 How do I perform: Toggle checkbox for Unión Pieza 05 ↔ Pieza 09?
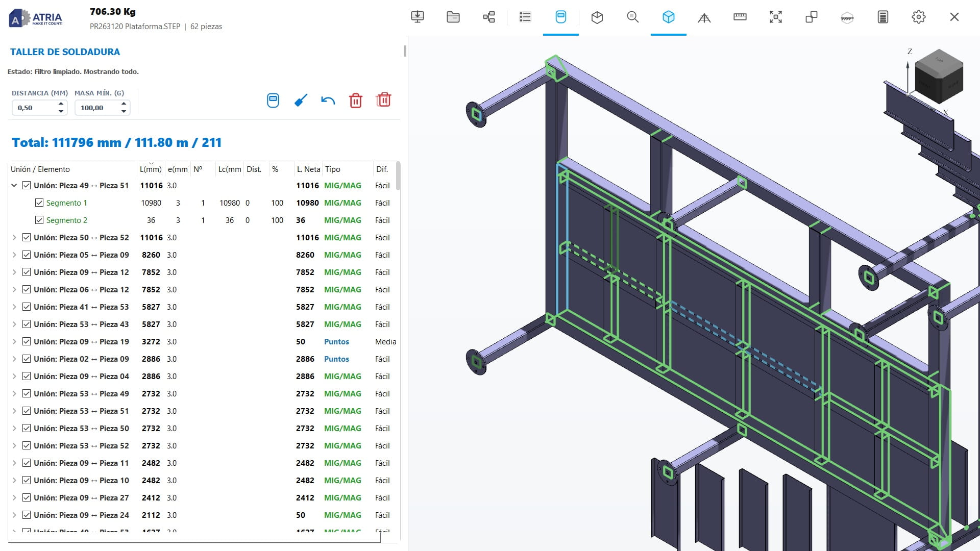27,255
